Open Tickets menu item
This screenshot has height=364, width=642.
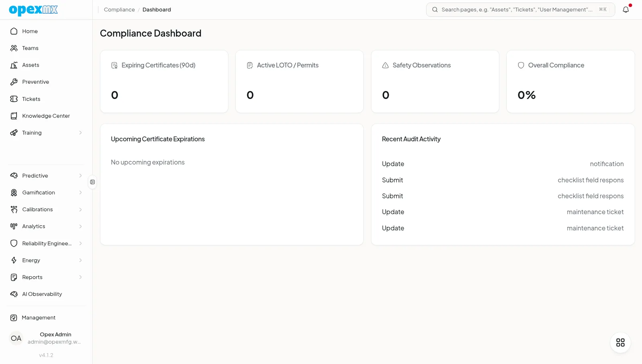click(x=46, y=99)
